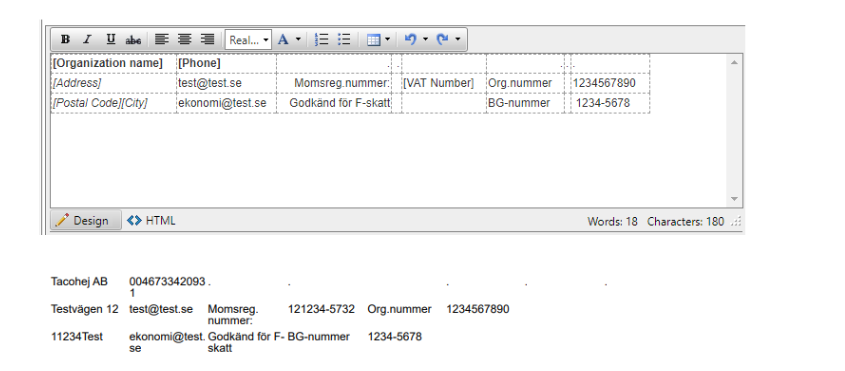Insert bulleted list
This screenshot has width=845, height=371.
344,39
